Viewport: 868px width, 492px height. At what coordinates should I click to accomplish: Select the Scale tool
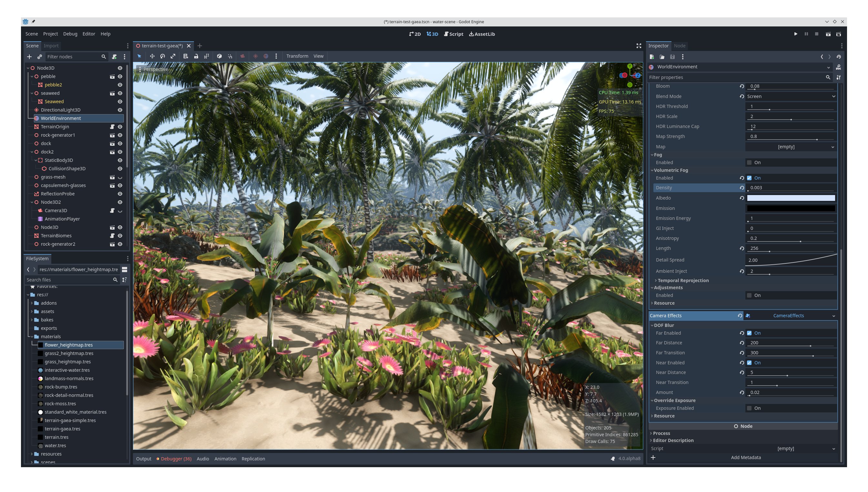pyautogui.click(x=173, y=56)
